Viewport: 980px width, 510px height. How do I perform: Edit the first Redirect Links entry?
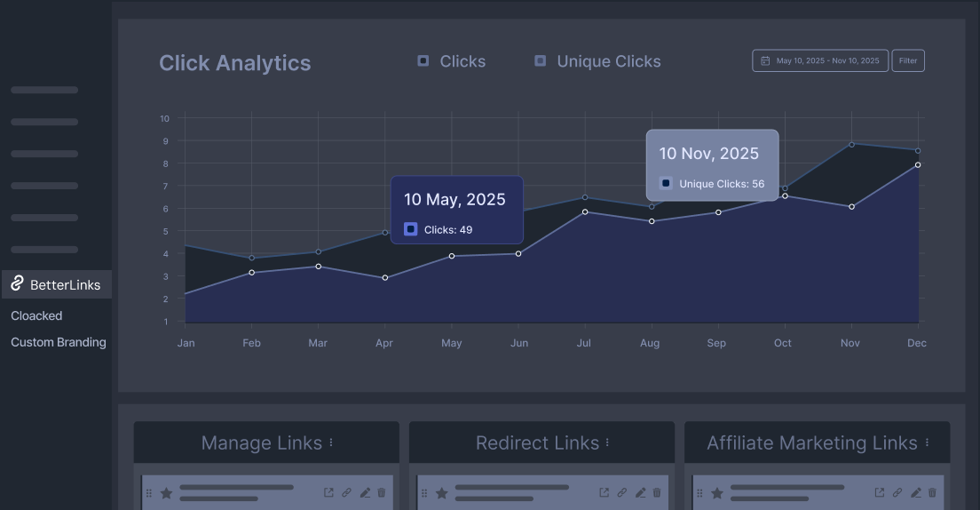640,492
